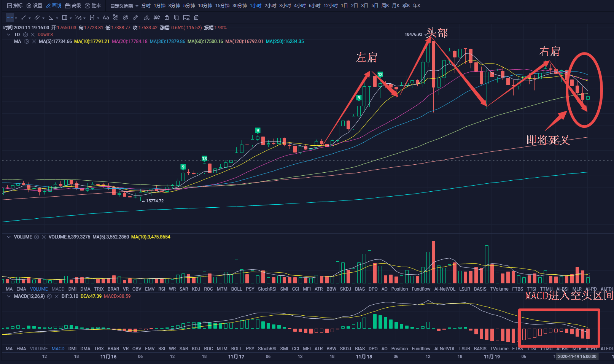Select the wave pattern drawing tool
This screenshot has width=614, height=364.
(x=78, y=17)
